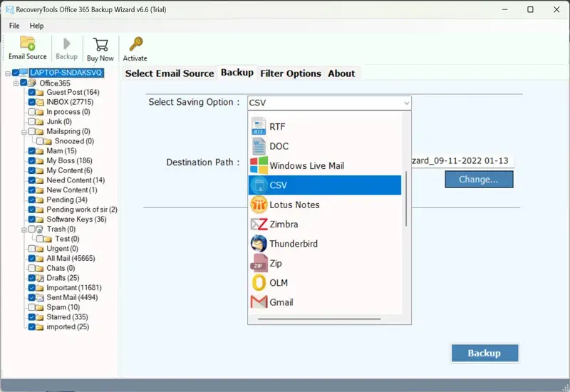Toggle the Sent Mail (4494) checkbox
570x392 pixels.
[31, 298]
